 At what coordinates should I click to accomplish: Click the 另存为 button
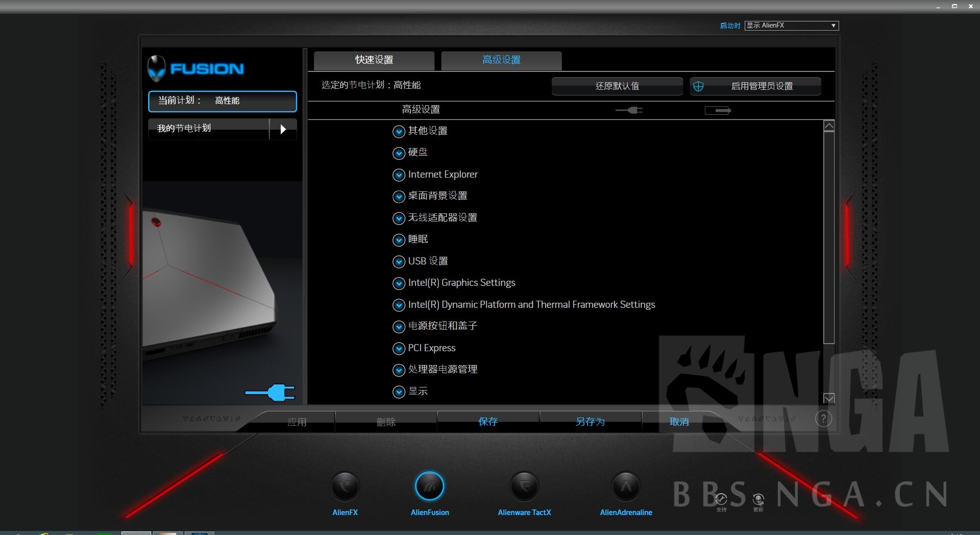click(591, 421)
